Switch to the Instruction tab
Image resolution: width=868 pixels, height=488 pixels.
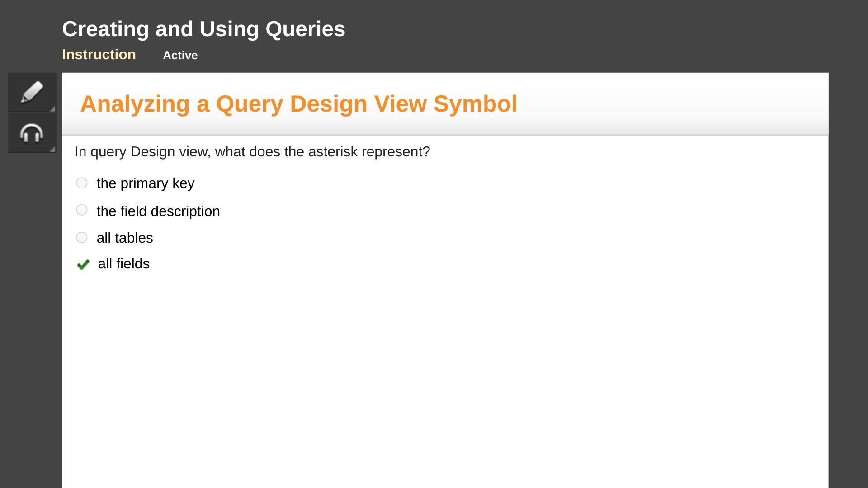(99, 55)
